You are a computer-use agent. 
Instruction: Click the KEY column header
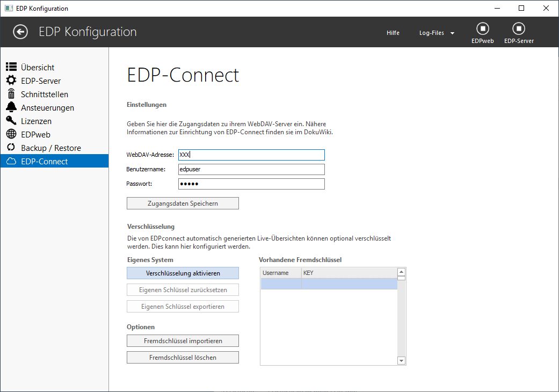pyautogui.click(x=349, y=273)
